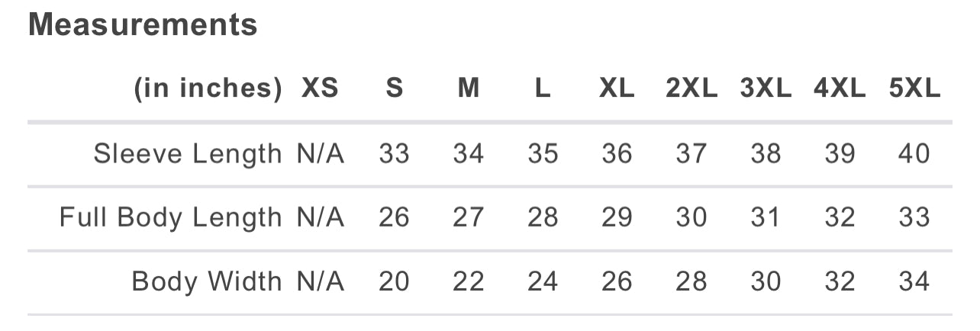This screenshot has height=331, width=980.
Task: Click Body Width value 20 for S
Action: coord(394,282)
